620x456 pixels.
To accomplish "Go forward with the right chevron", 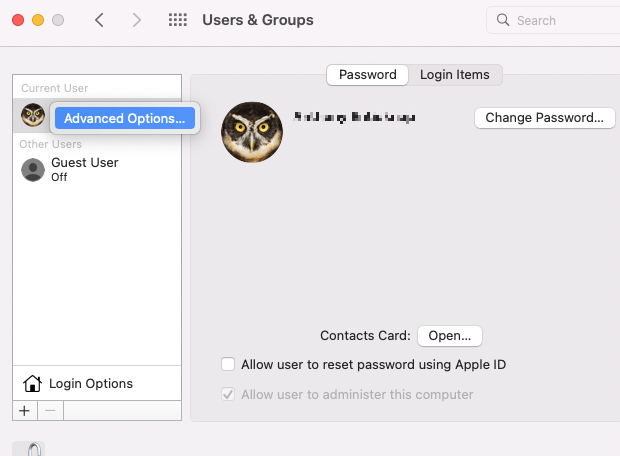I will (136, 20).
